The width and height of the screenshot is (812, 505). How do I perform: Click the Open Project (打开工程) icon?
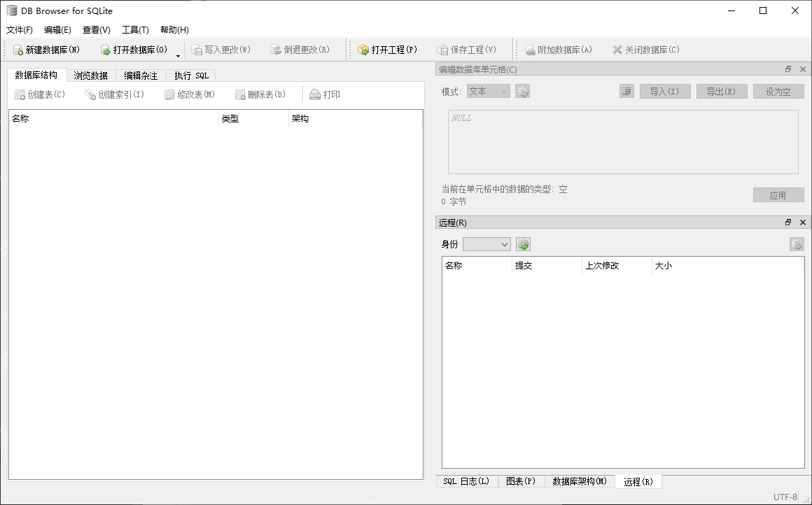coord(363,50)
